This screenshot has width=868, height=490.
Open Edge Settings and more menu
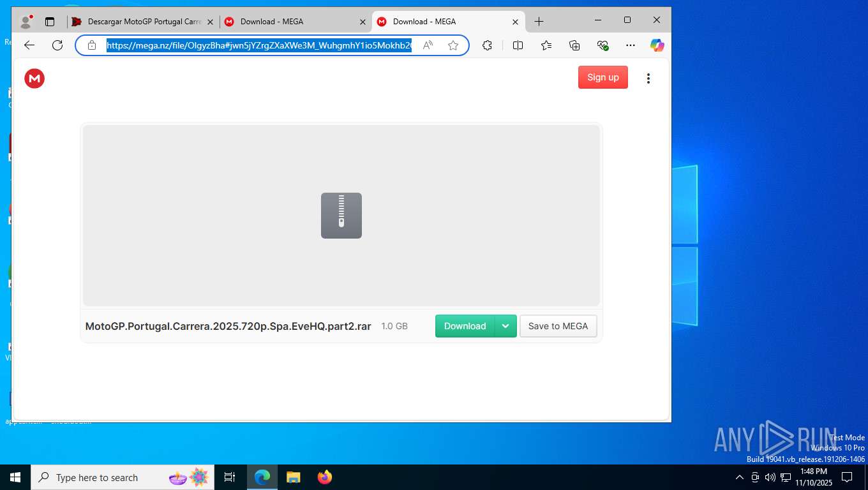[631, 45]
